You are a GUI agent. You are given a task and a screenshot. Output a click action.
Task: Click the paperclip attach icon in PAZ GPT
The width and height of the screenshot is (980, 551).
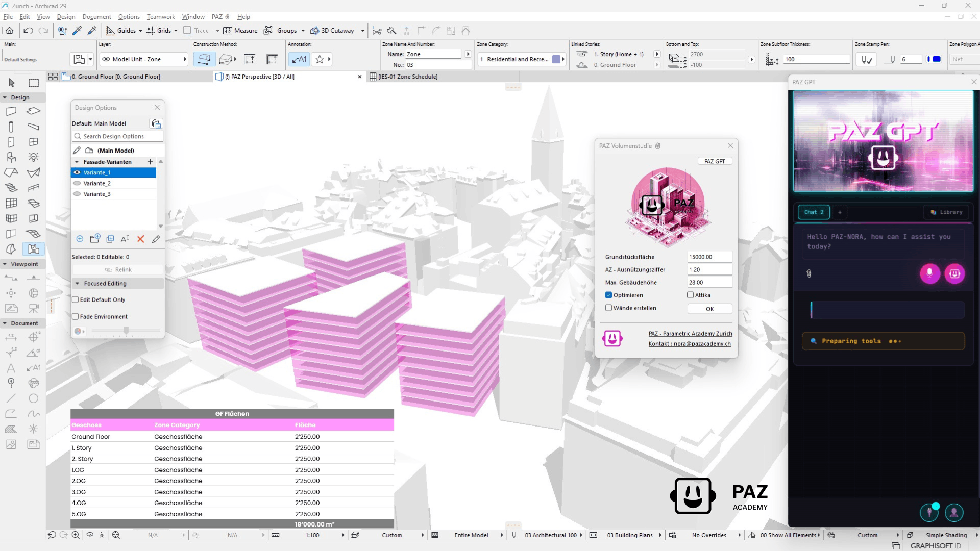click(809, 273)
